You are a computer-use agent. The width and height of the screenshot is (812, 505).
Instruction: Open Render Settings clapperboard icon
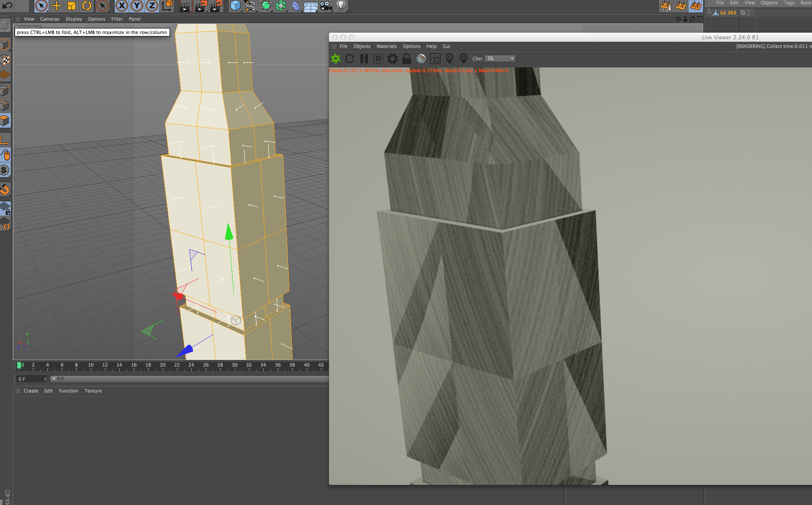(216, 6)
